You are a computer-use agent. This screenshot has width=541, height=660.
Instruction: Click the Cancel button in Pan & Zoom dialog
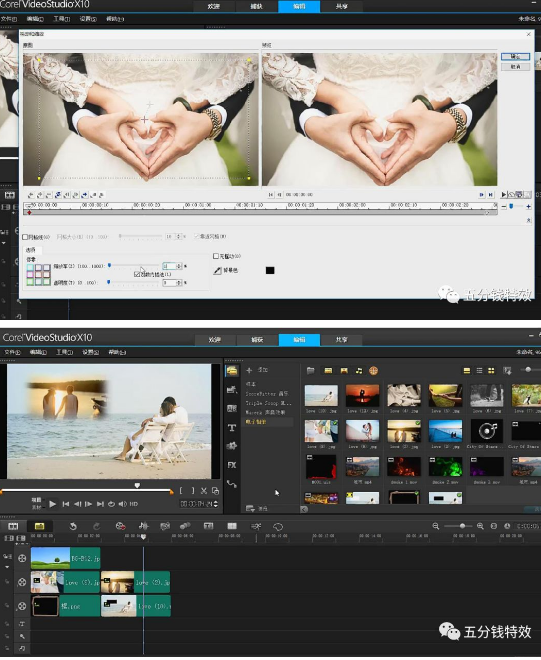point(515,67)
